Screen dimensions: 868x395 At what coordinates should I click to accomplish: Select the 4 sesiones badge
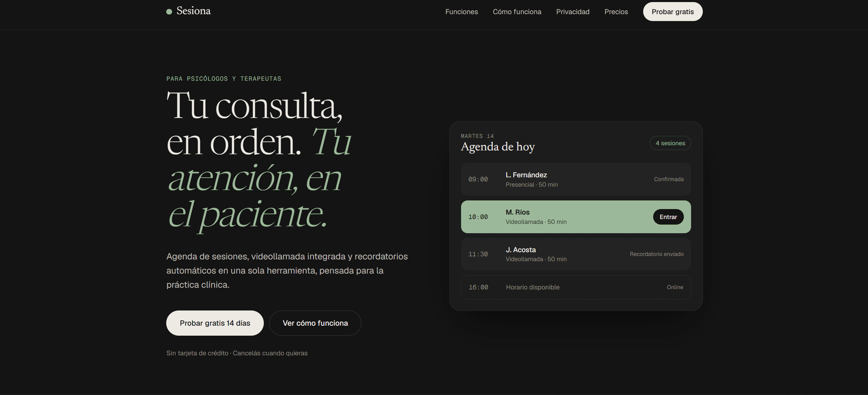[670, 143]
